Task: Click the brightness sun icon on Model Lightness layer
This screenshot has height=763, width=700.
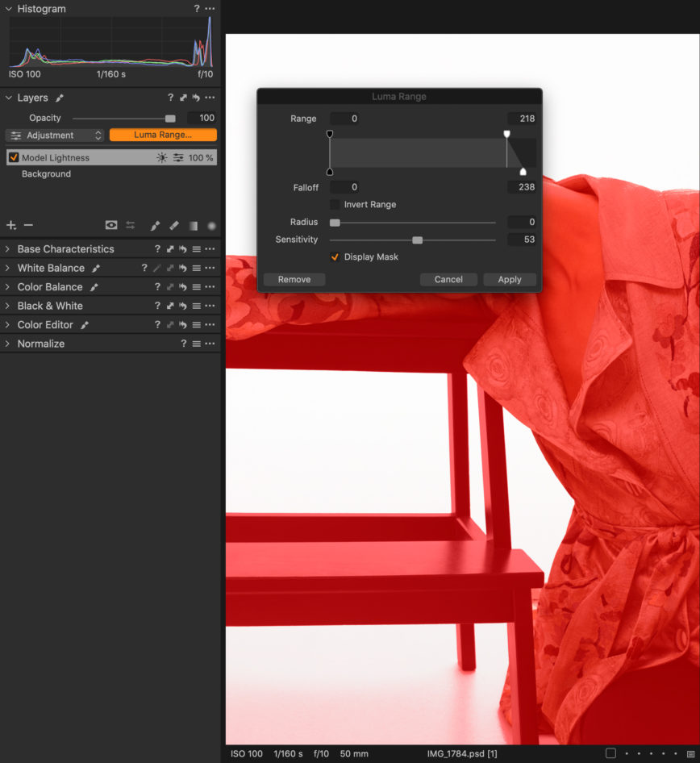Action: coord(160,157)
